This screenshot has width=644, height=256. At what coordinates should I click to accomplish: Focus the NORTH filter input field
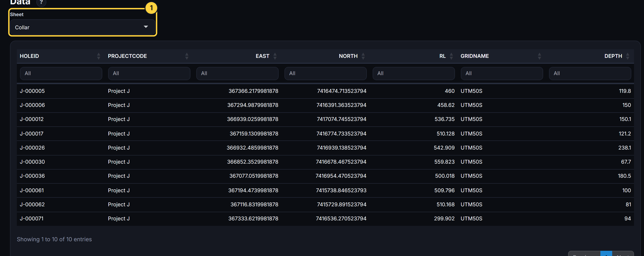coord(325,74)
